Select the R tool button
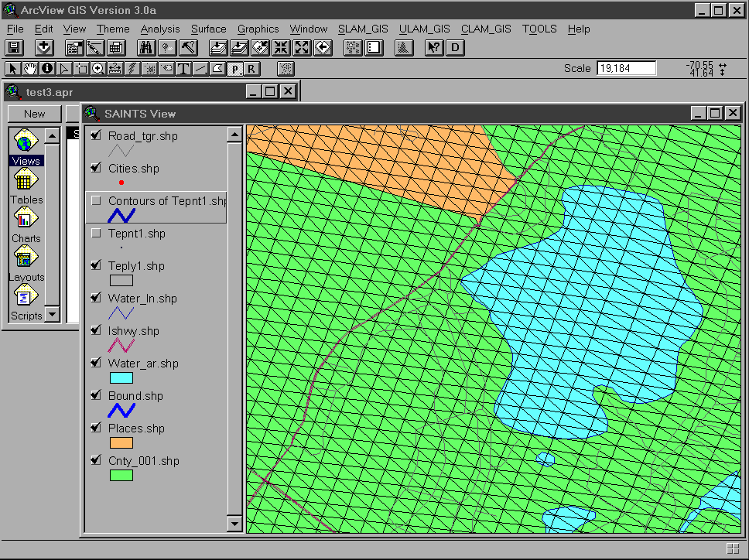 251,69
